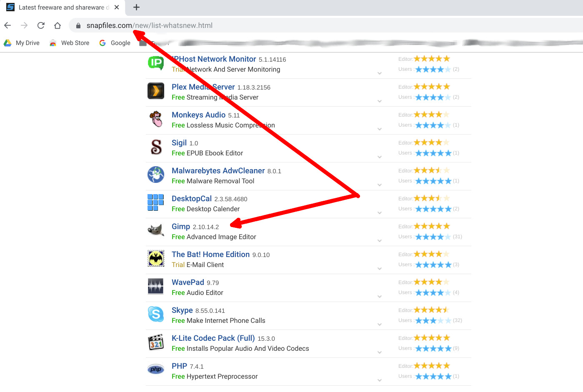Click 'Free Desktop Calender' description
This screenshot has height=392, width=583.
(205, 209)
